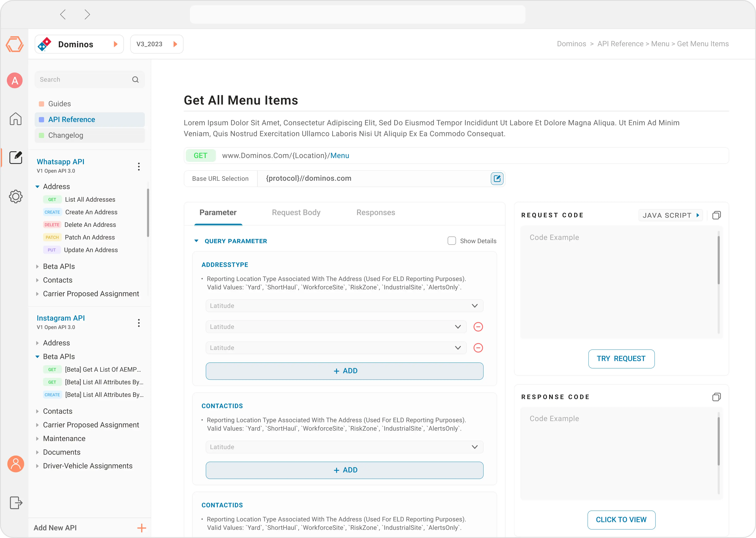This screenshot has height=538, width=756.
Task: Click the settings gear sidebar icon
Action: [x=16, y=196]
